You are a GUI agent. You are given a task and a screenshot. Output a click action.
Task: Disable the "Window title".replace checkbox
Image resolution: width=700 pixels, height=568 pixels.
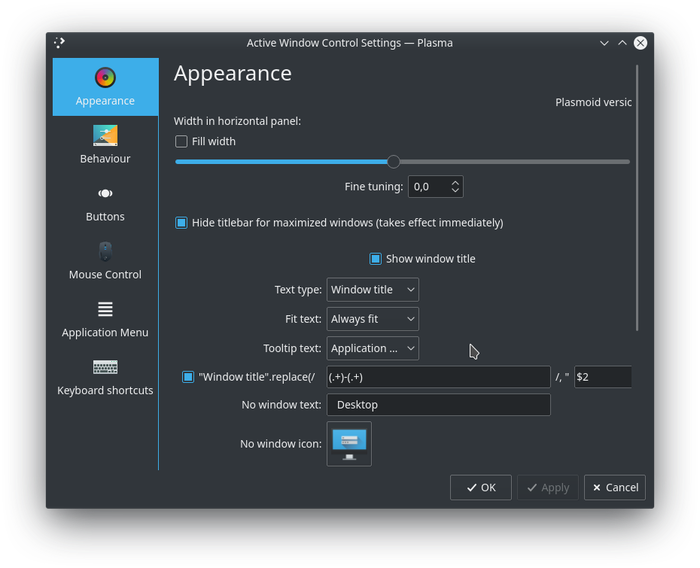[188, 377]
